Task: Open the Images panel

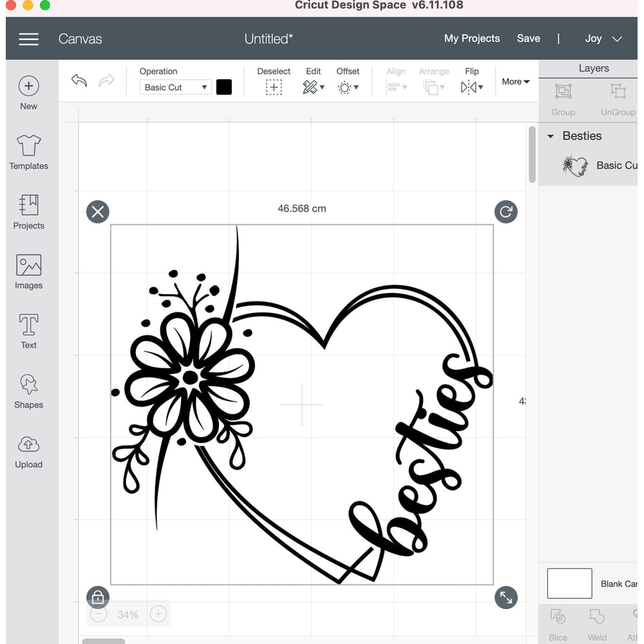Action: (x=28, y=270)
